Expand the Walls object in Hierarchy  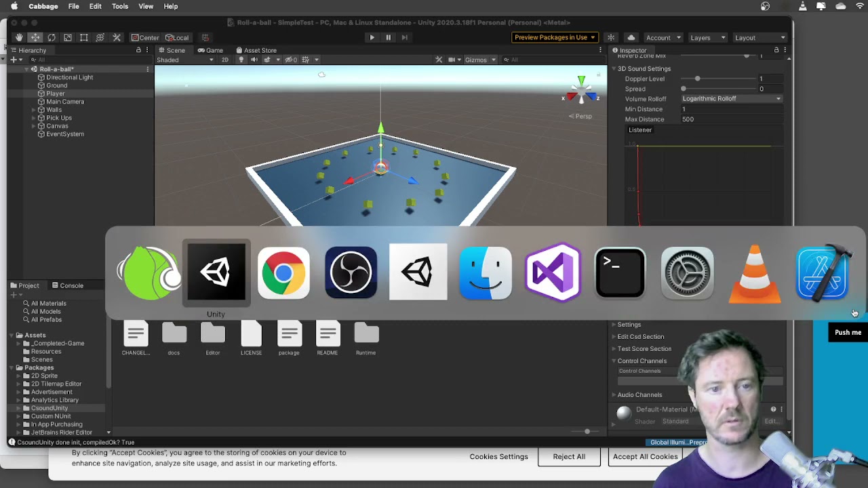click(34, 110)
